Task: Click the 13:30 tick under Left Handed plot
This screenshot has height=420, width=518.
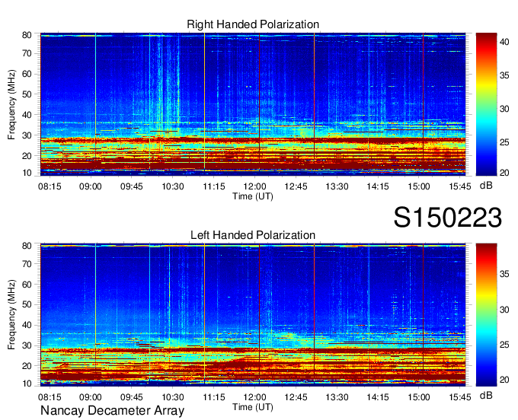Action: 337,397
